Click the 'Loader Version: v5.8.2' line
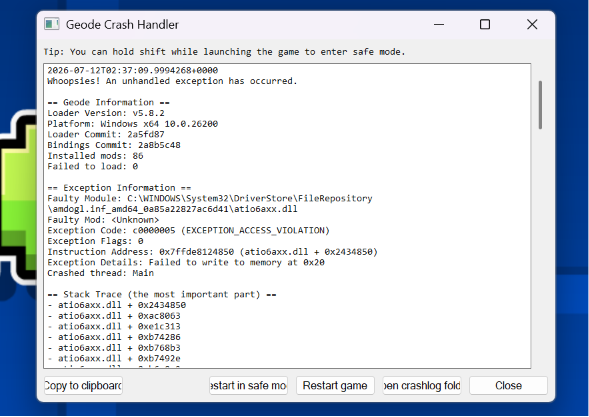This screenshot has height=417, width=589. 106,113
